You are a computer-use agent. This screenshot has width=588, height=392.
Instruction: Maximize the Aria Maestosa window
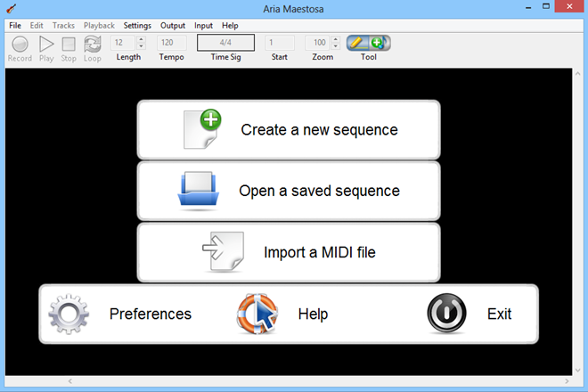(x=546, y=6)
